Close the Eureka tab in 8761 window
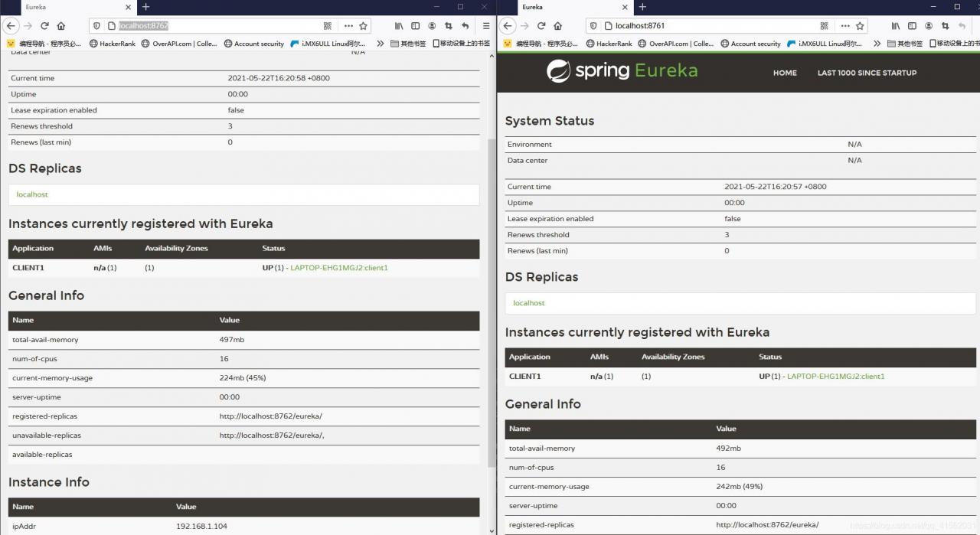Image resolution: width=980 pixels, height=535 pixels. coord(623,7)
